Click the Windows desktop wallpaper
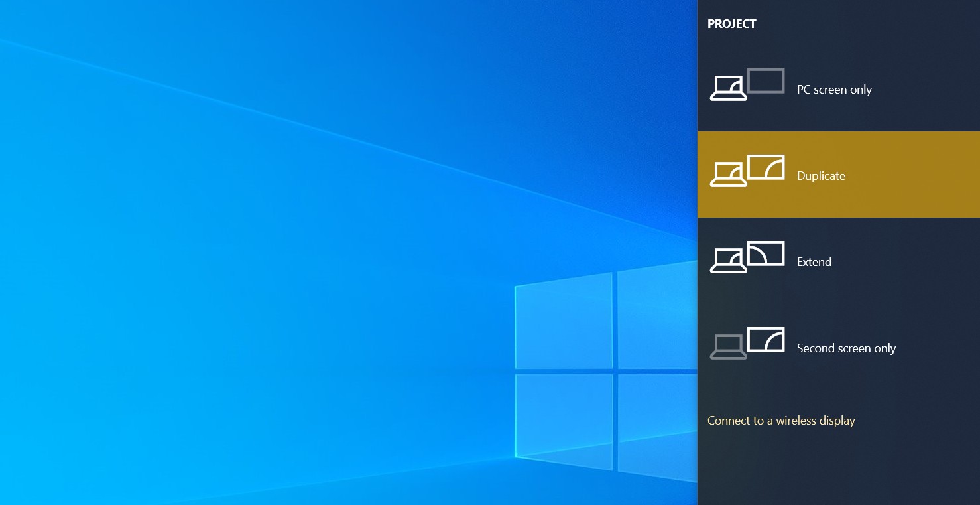980x505 pixels. [x=265, y=199]
